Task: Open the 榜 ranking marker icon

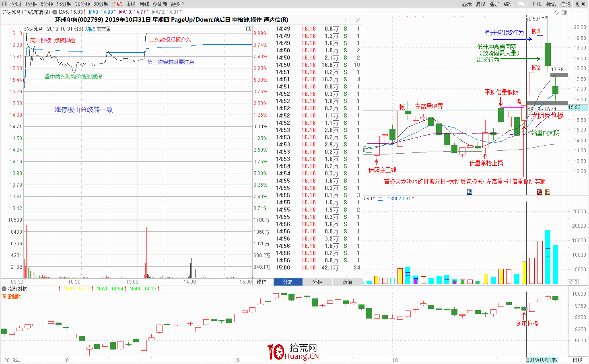Action: [x=547, y=192]
